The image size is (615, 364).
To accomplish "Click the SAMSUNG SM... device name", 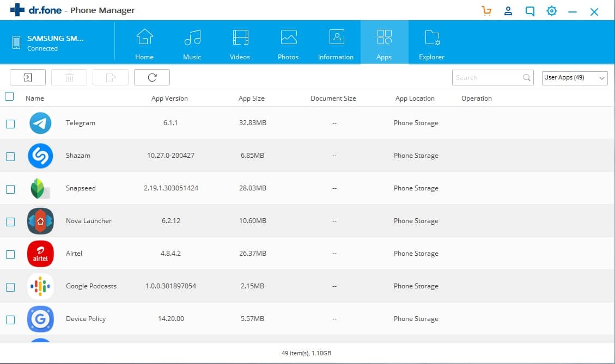I will coord(56,39).
